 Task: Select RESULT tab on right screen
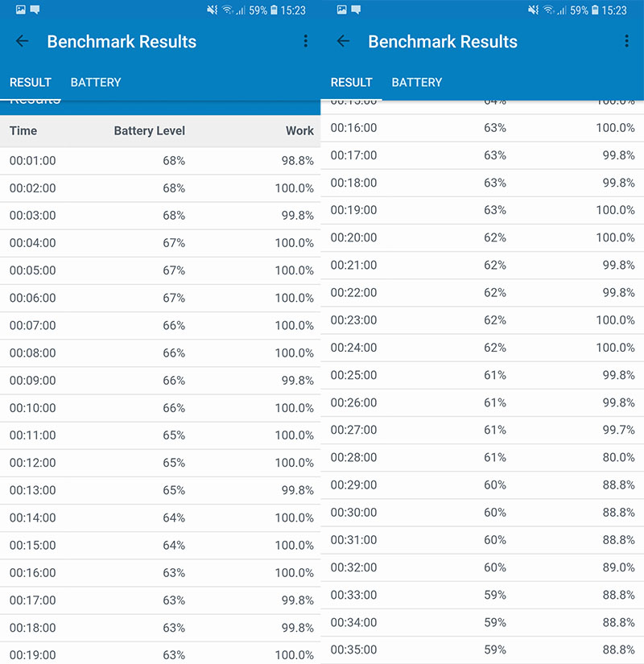pos(352,82)
